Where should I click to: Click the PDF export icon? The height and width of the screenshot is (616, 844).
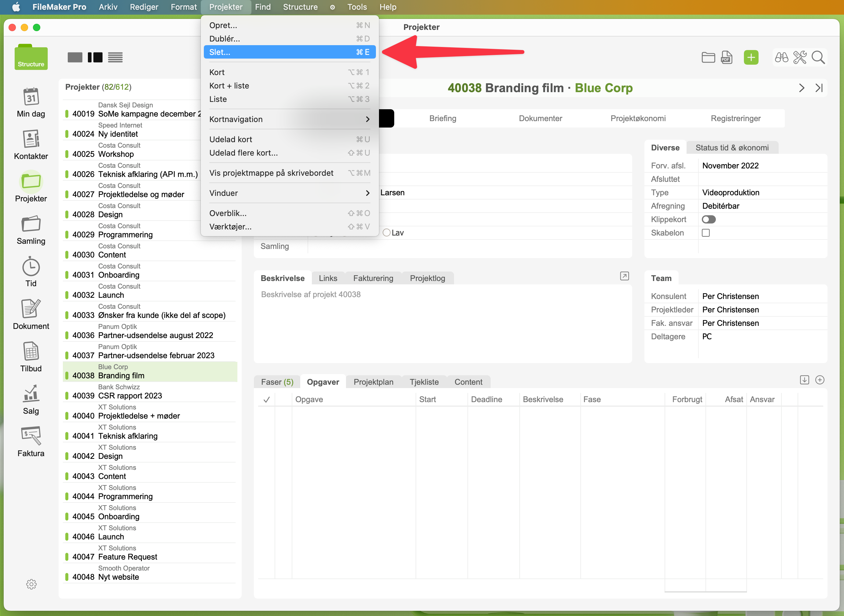726,57
